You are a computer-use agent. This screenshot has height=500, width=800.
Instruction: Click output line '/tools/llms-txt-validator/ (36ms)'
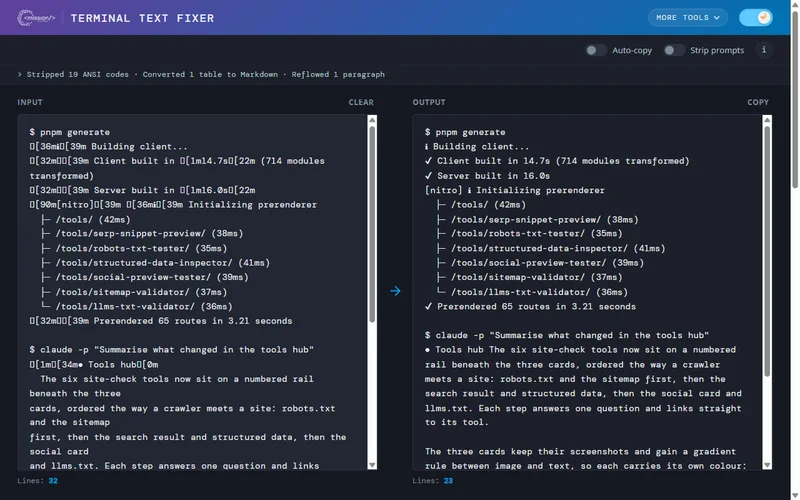pyautogui.click(x=532, y=292)
